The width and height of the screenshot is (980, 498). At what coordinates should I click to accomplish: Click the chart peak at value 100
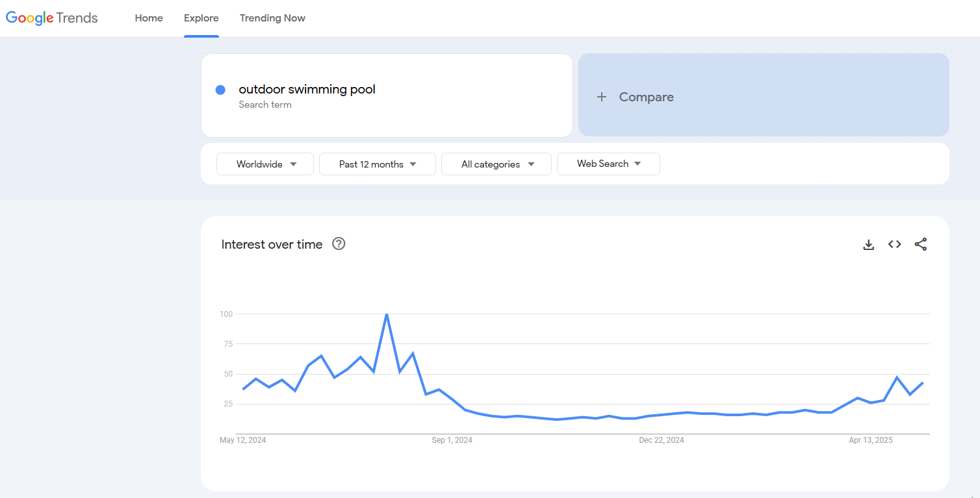[x=387, y=314]
